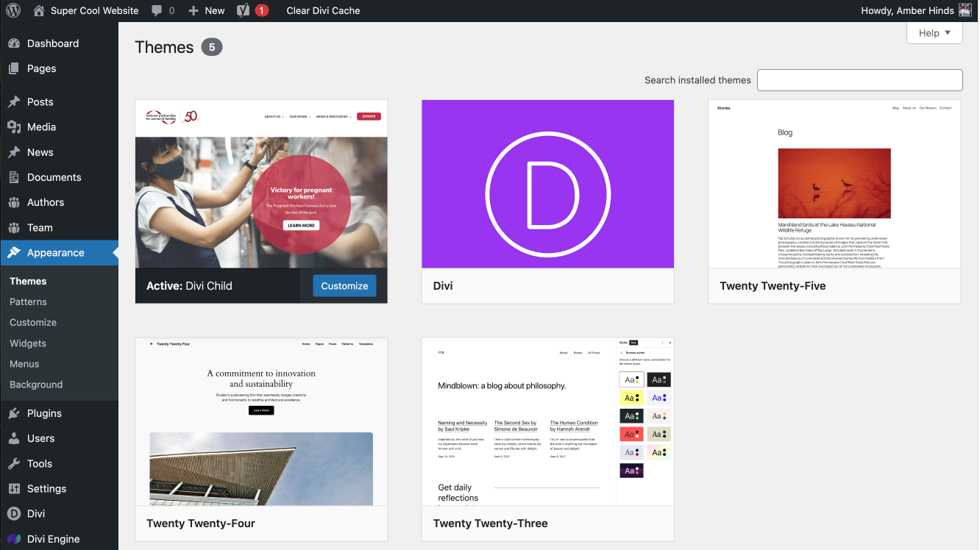The image size is (980, 550).
Task: Open the Twenty Twenty-Five theme screenshot
Action: tap(834, 184)
